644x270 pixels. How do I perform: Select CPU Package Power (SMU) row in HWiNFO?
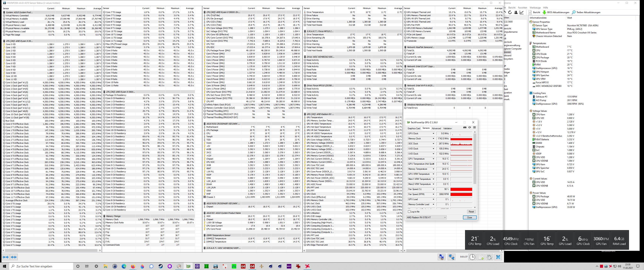tap(252, 50)
